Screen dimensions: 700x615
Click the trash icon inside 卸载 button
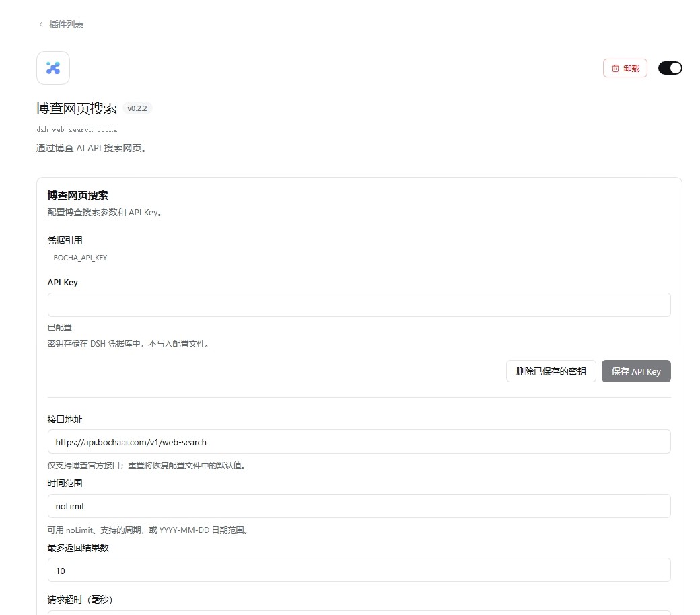[615, 68]
